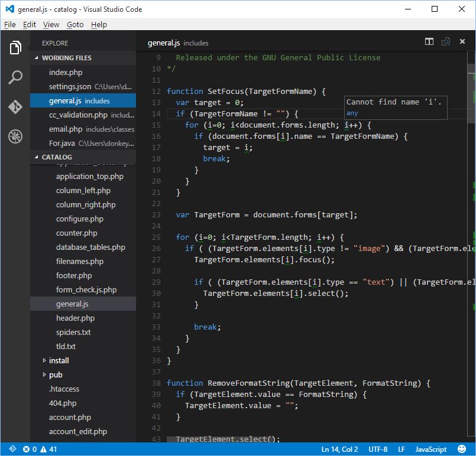Send feedback via the smiley icon
Image resolution: width=476 pixels, height=456 pixels.
coord(462,450)
